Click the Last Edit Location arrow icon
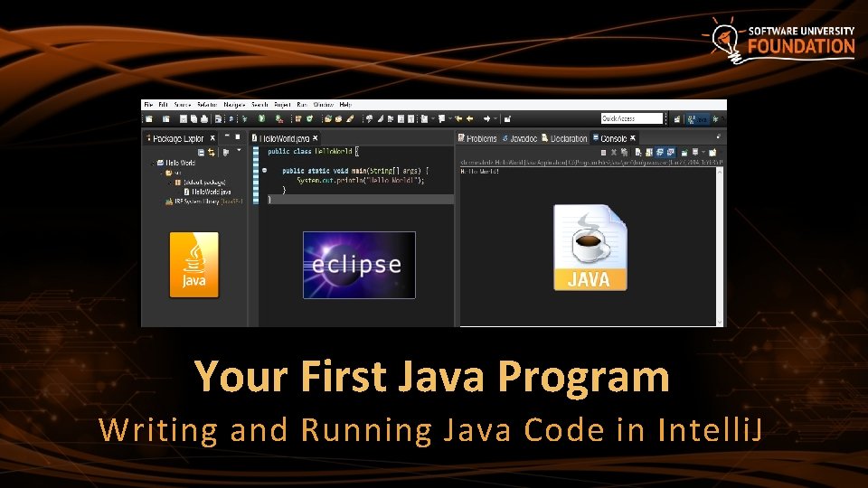The height and width of the screenshot is (488, 868). [458, 118]
